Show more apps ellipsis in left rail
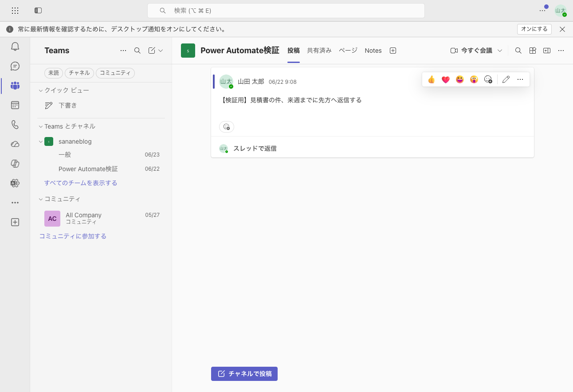Screen dimensions: 573x392 point(15,203)
